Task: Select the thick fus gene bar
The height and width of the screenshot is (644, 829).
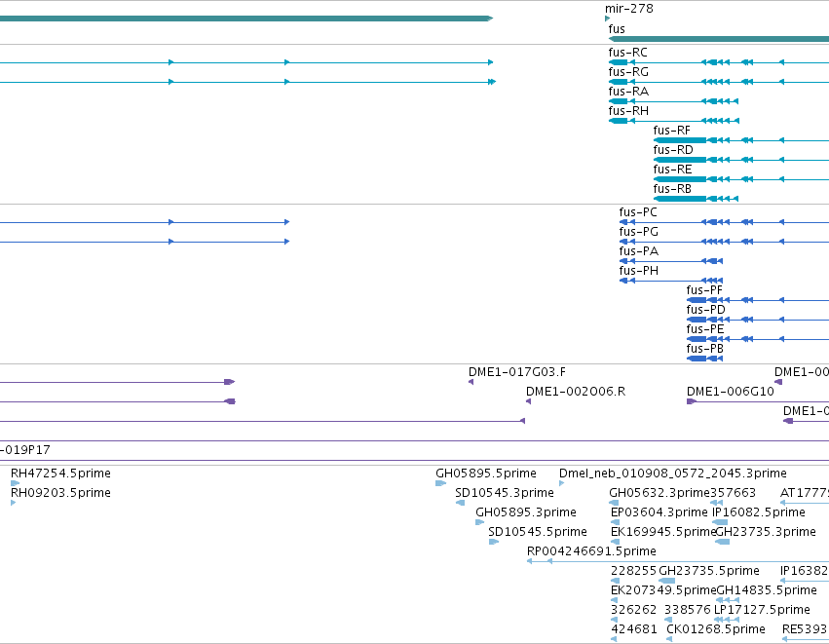Action: 719,39
